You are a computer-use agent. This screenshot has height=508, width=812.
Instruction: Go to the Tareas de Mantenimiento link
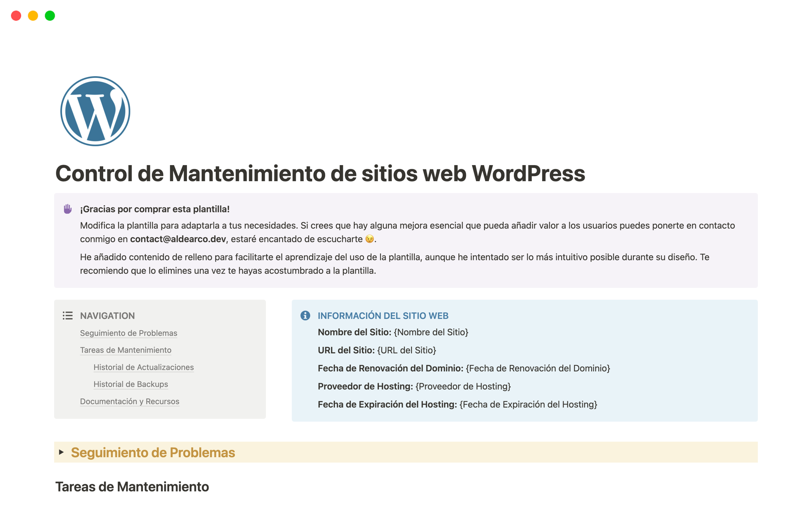point(125,350)
